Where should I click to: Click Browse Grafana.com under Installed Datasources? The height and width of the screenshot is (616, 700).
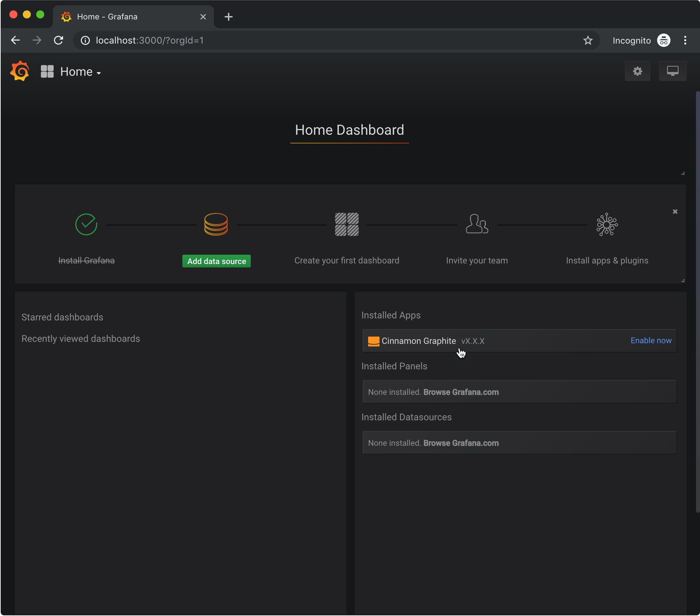(461, 443)
